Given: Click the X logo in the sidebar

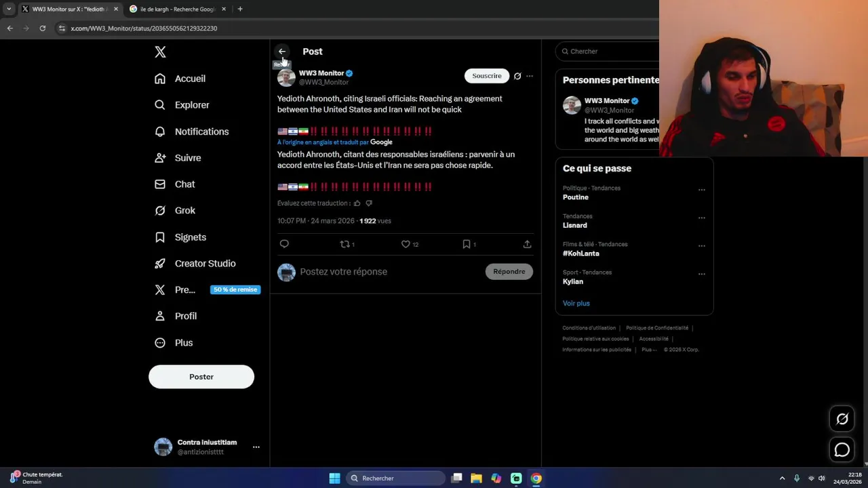Looking at the screenshot, I should (x=160, y=52).
